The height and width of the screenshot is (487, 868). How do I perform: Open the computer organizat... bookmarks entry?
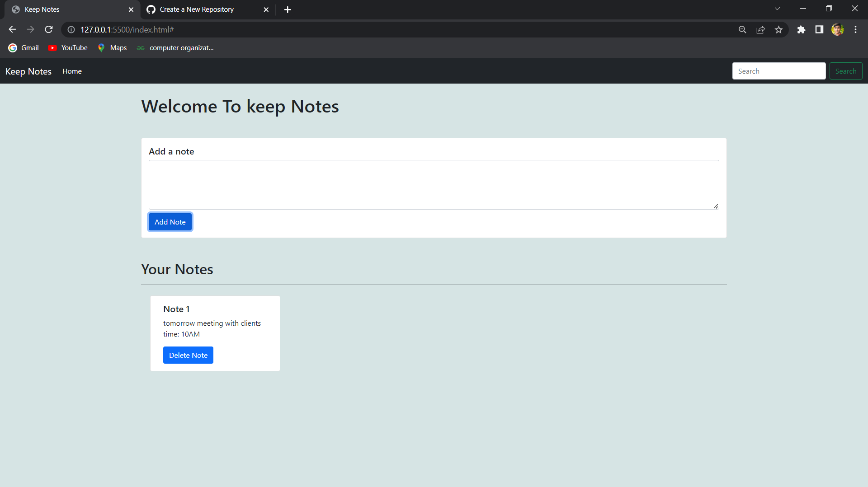tap(175, 47)
